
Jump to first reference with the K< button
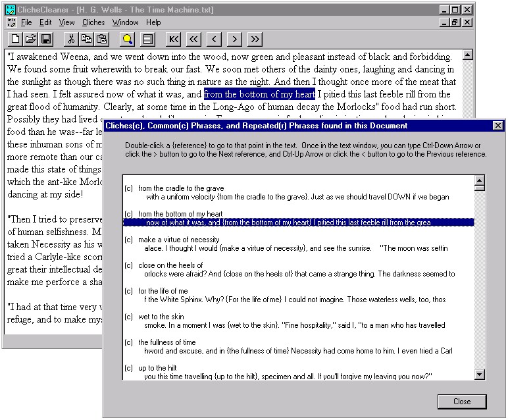click(x=173, y=39)
